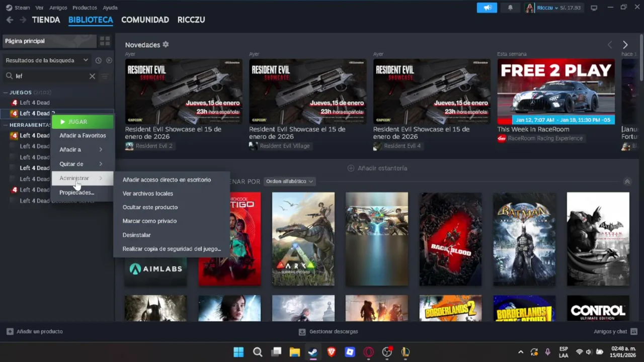Open the Back 4 Blood game cover

(450, 239)
